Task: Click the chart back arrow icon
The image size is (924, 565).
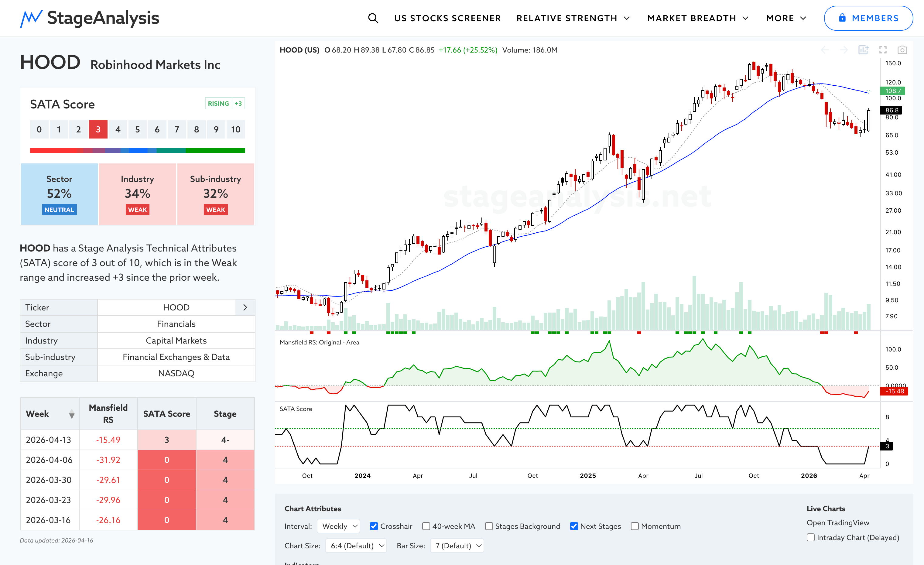Action: click(x=825, y=50)
